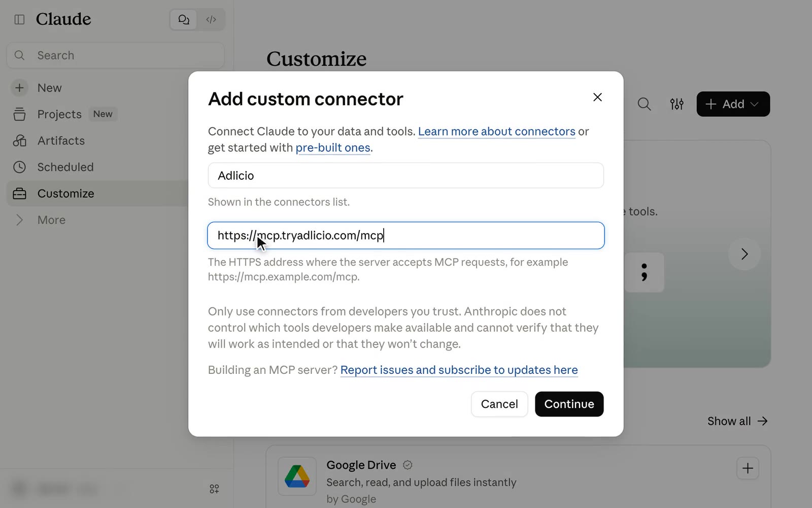This screenshot has height=508, width=812.
Task: Follow the pre-built ones link
Action: (333, 148)
